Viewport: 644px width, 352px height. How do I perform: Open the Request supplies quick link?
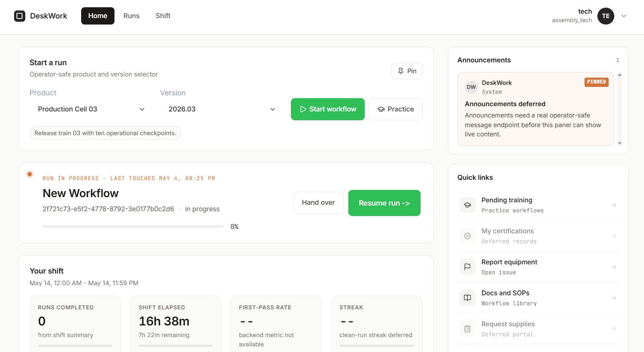pos(538,329)
